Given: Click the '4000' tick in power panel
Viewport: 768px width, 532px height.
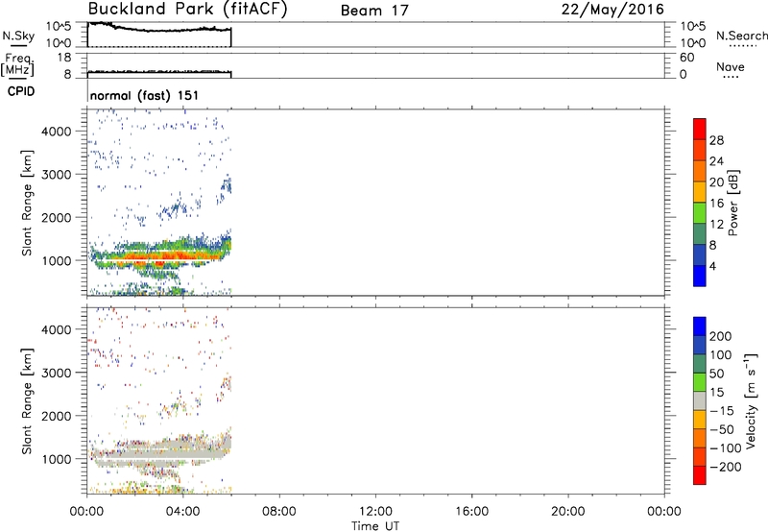Looking at the screenshot, I should click(x=56, y=132).
